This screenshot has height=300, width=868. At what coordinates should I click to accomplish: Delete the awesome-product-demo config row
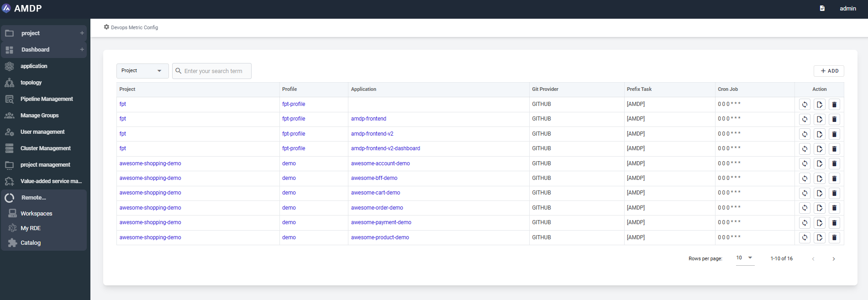[834, 237]
